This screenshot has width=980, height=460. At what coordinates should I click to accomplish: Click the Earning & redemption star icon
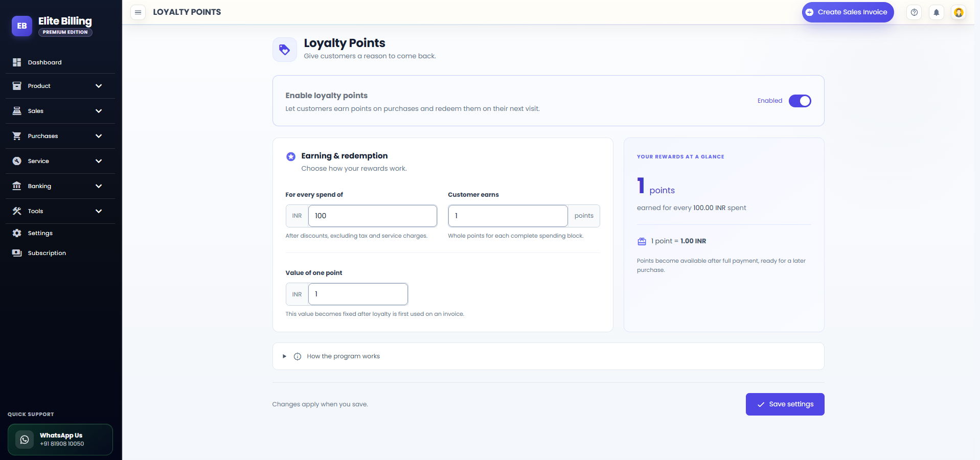click(x=291, y=156)
